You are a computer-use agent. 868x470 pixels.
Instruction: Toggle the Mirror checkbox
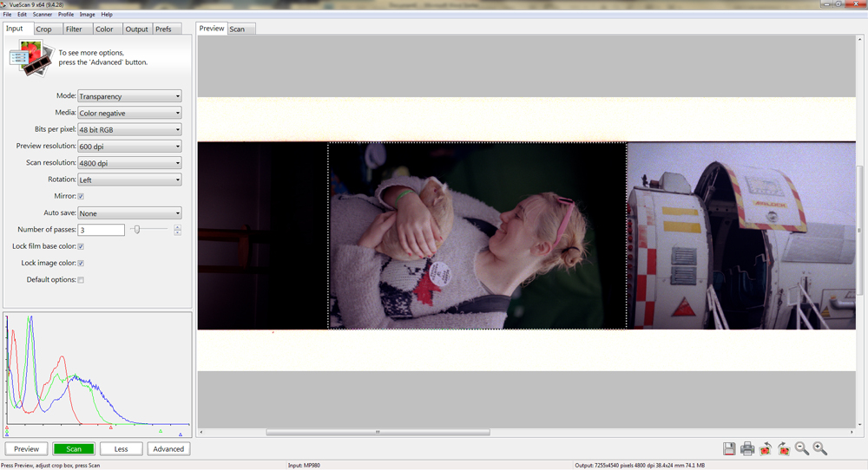[81, 196]
